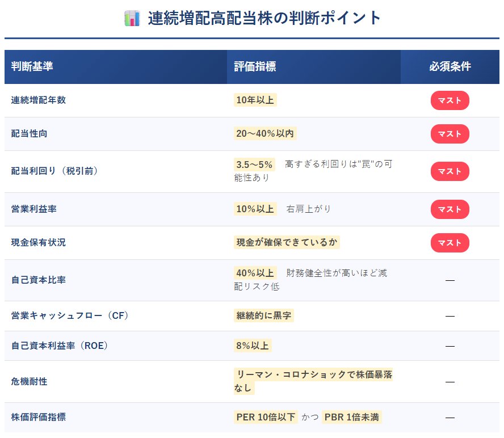Click the 危機耐性 row label
The height and width of the screenshot is (438, 504).
pos(29,382)
